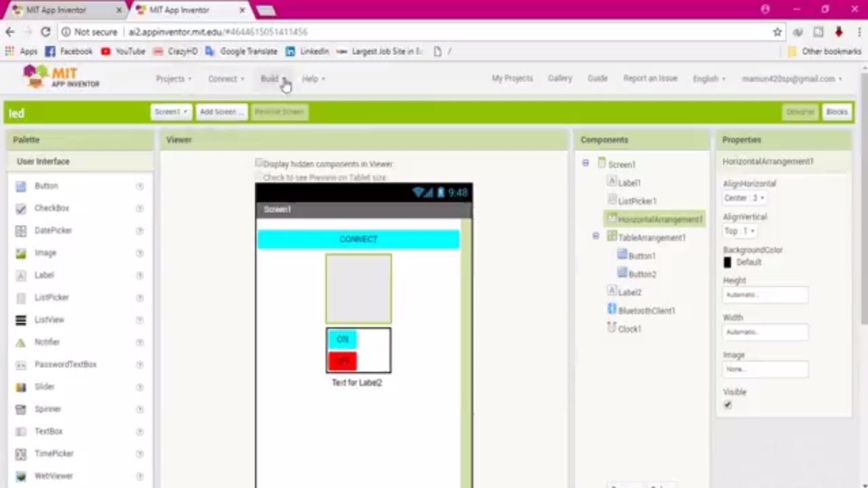The width and height of the screenshot is (868, 488).
Task: Click the CONNECT list picker in viewer
Action: tap(358, 239)
